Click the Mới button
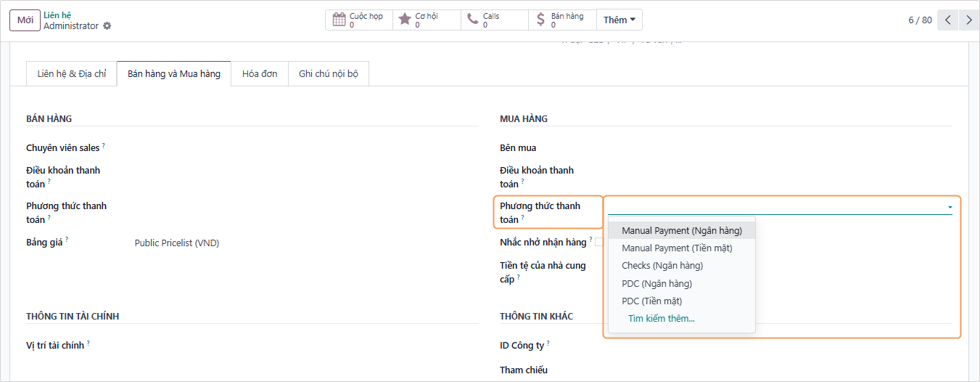The image size is (980, 382). point(25,20)
